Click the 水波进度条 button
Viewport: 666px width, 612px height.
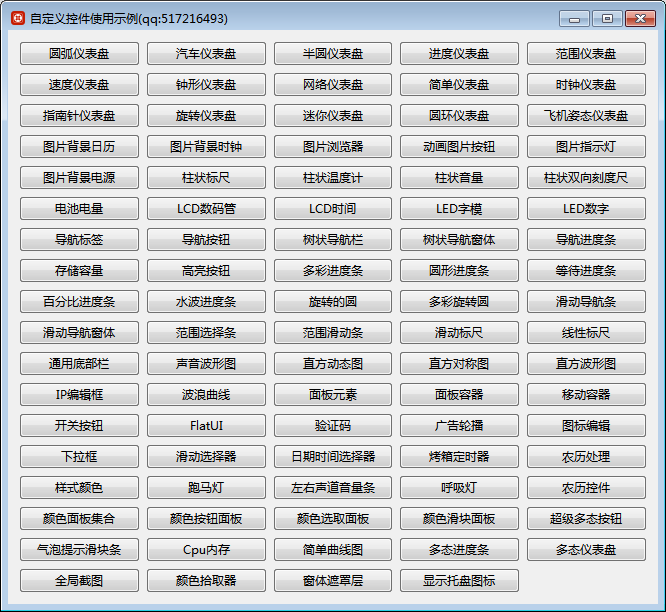point(206,302)
